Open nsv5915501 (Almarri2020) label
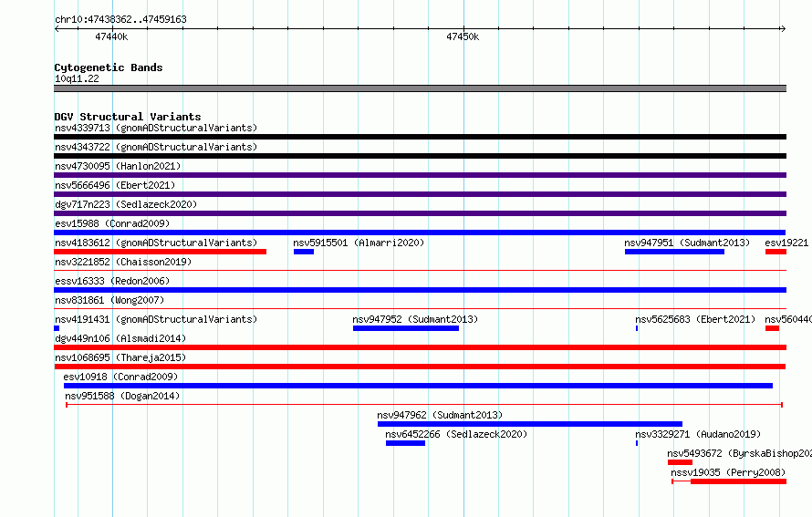This screenshot has height=517, width=812. tap(359, 243)
